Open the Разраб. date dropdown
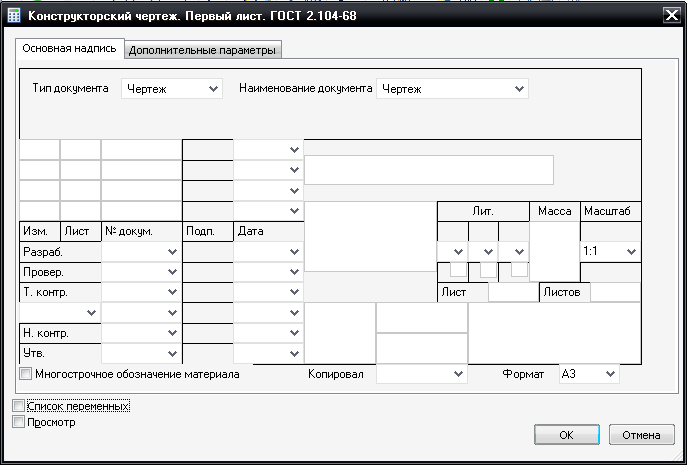 point(269,252)
